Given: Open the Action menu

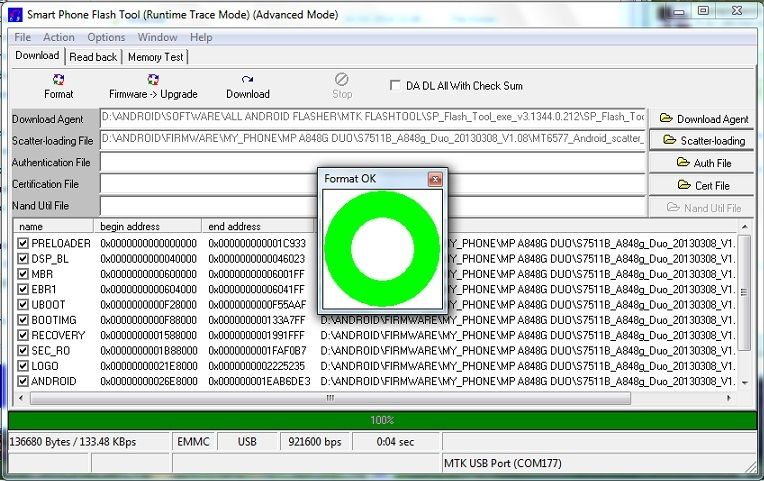Looking at the screenshot, I should 59,38.
